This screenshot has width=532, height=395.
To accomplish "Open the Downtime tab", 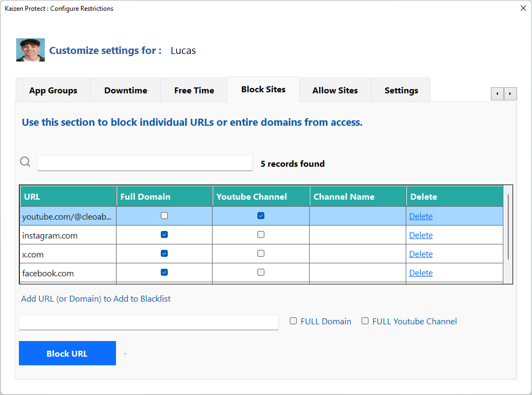I will (x=125, y=91).
